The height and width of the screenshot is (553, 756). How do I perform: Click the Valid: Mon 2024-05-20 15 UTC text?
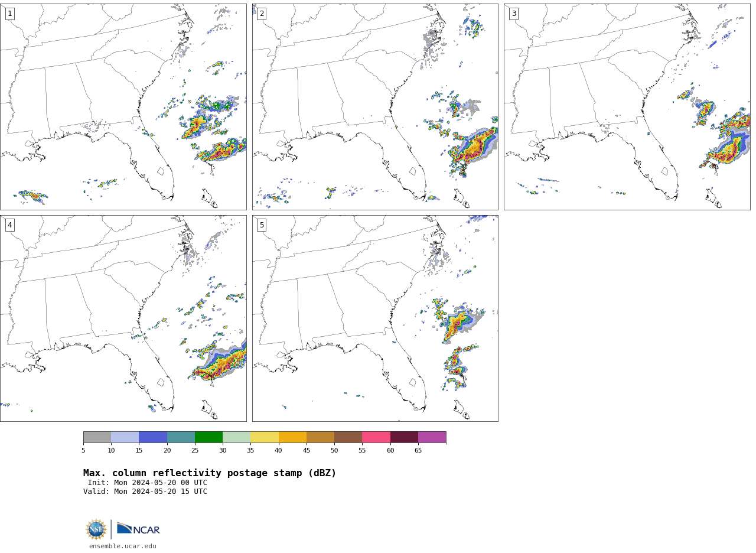click(x=145, y=492)
